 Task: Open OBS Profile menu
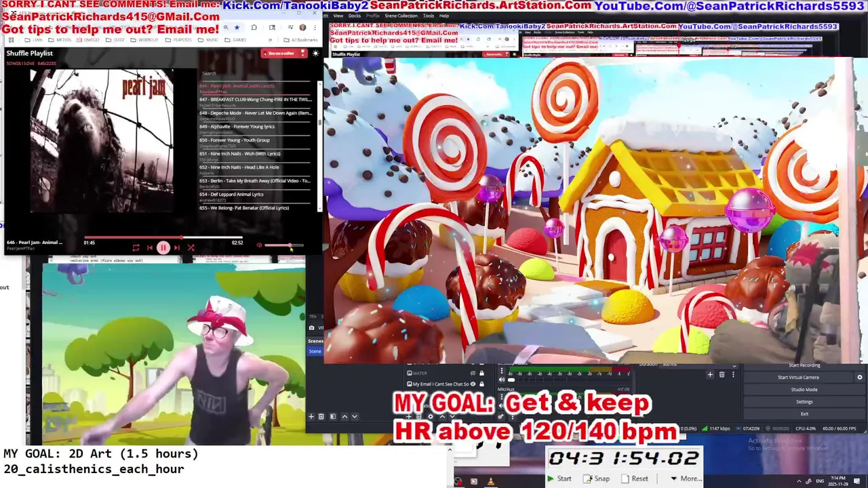372,16
